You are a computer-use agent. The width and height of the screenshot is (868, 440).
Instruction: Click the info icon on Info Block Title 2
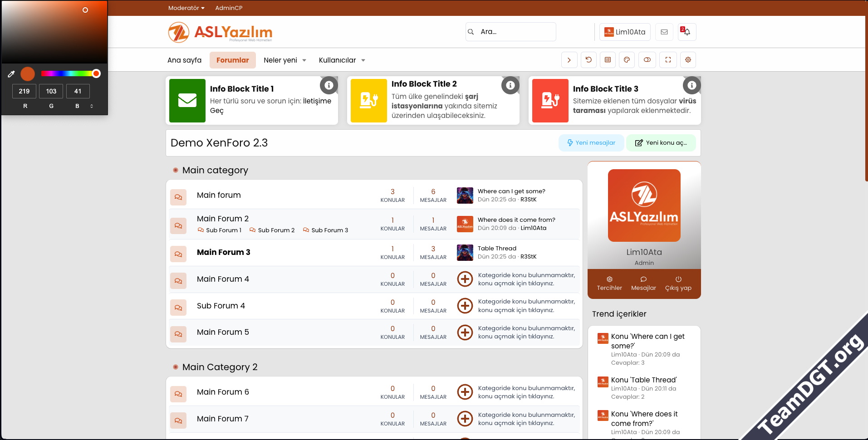point(510,85)
